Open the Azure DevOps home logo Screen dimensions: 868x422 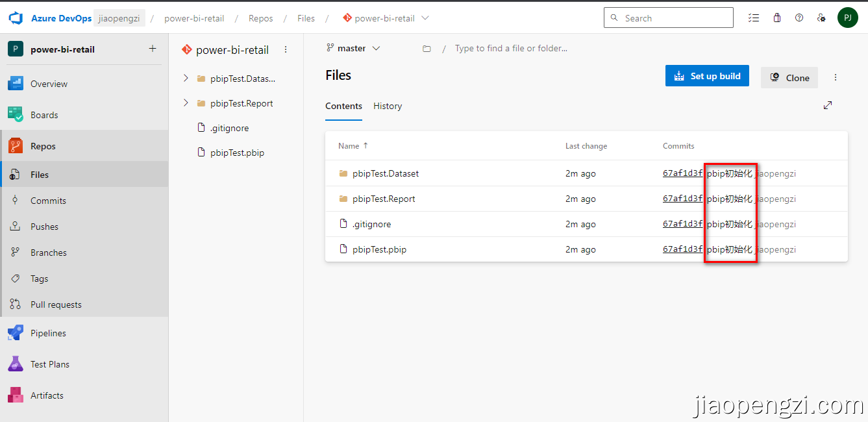pos(16,18)
